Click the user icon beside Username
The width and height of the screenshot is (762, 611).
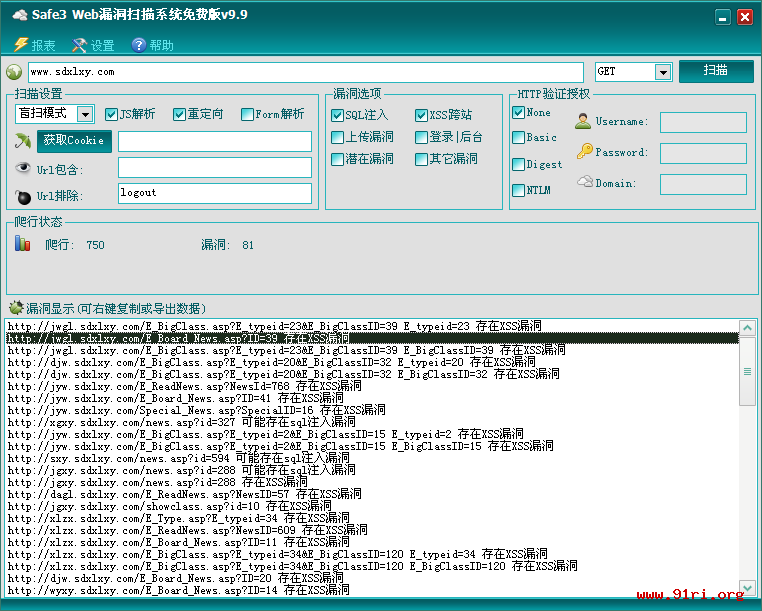point(583,121)
